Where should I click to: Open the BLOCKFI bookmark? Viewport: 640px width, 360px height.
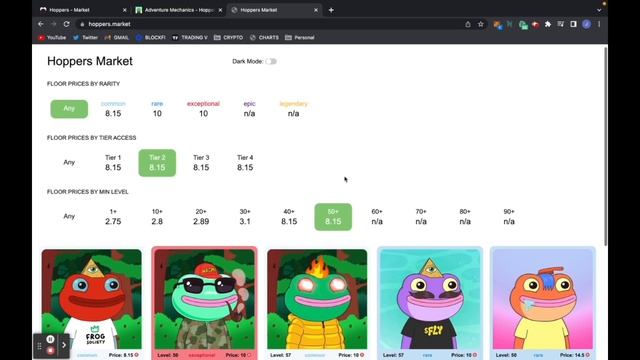151,38
